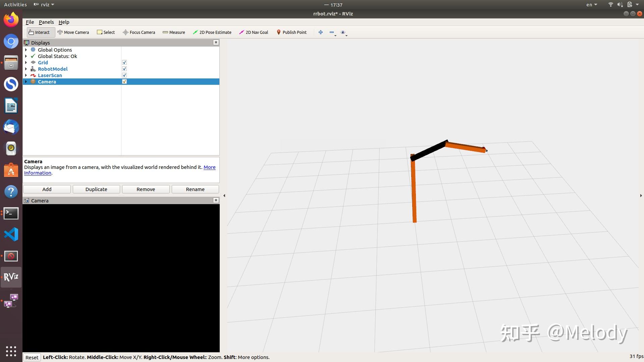Pick the Measure tool
The width and height of the screenshot is (644, 362).
174,32
